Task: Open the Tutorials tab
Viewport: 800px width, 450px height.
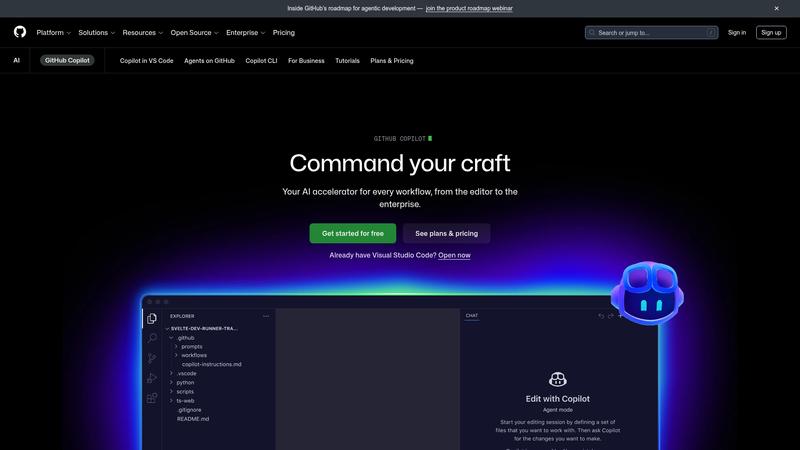Action: click(347, 61)
